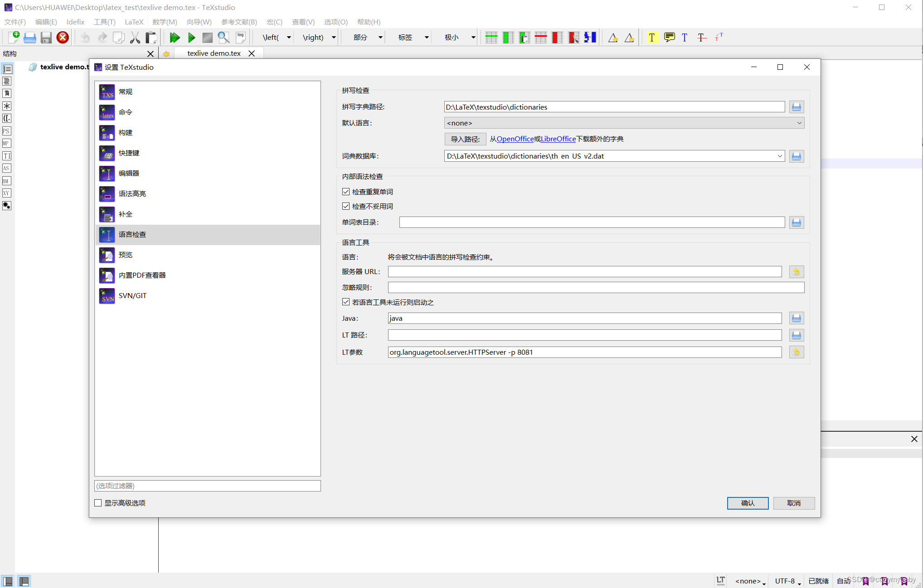Screen dimensions: 923x588
Task: Select the 快捷键 settings category
Action: click(x=129, y=153)
